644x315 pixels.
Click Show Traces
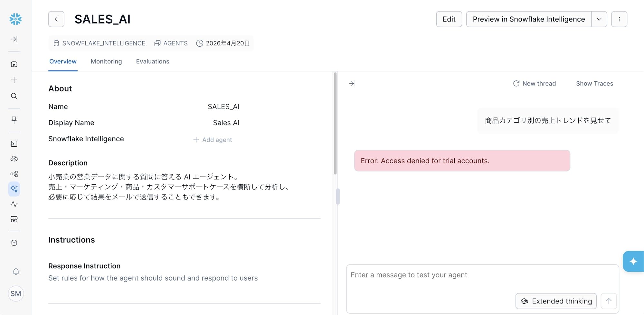click(595, 84)
